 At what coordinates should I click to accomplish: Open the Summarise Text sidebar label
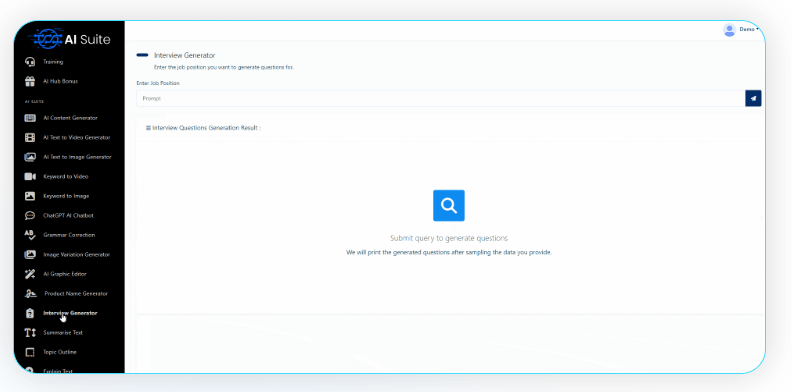point(63,333)
